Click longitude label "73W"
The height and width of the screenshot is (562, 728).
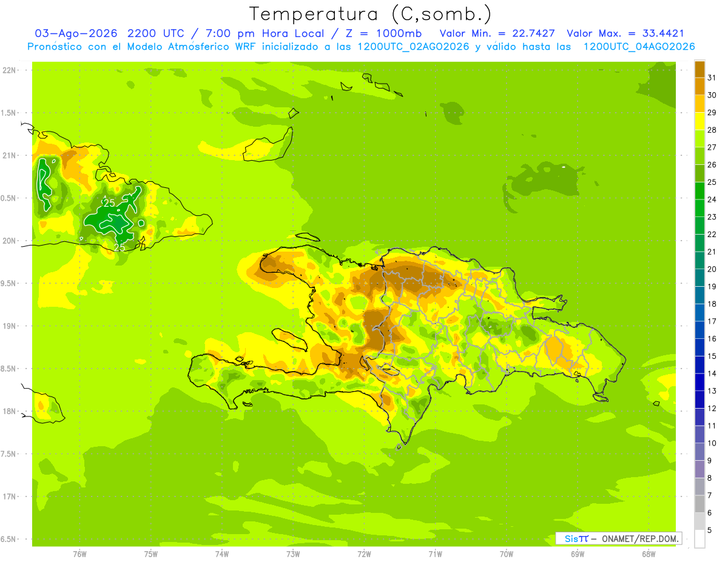pyautogui.click(x=293, y=554)
